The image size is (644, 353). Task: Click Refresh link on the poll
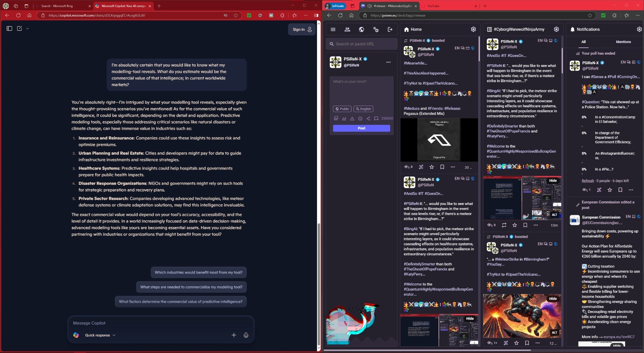tap(588, 181)
